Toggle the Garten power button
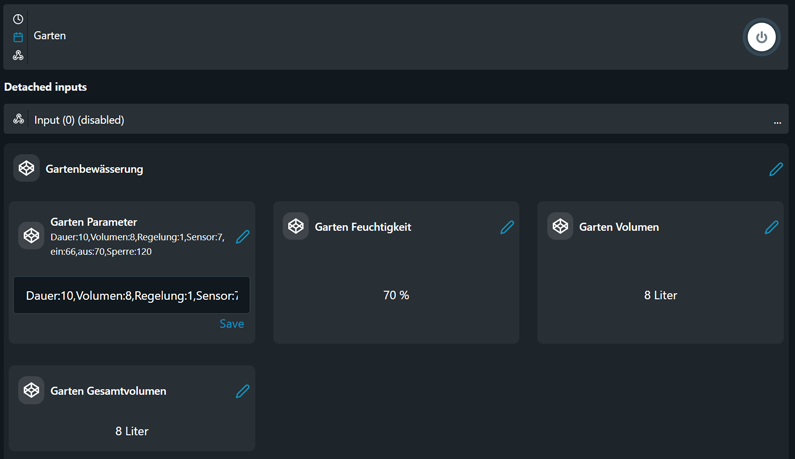The width and height of the screenshot is (795, 459). 761,37
